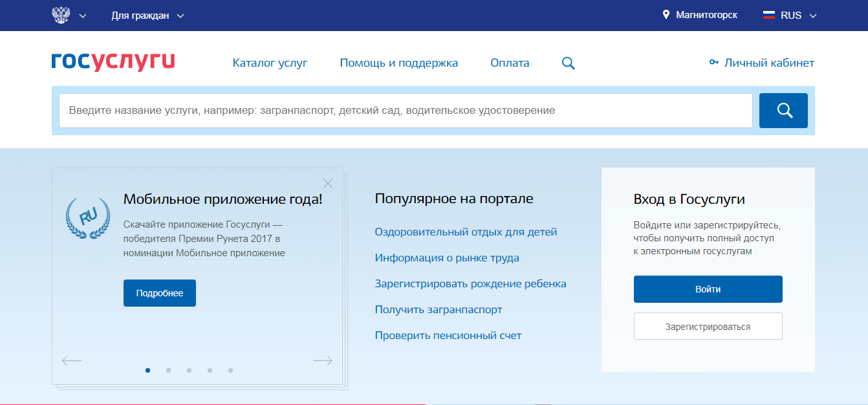Click the Войти button
868x405 pixels.
[708, 289]
